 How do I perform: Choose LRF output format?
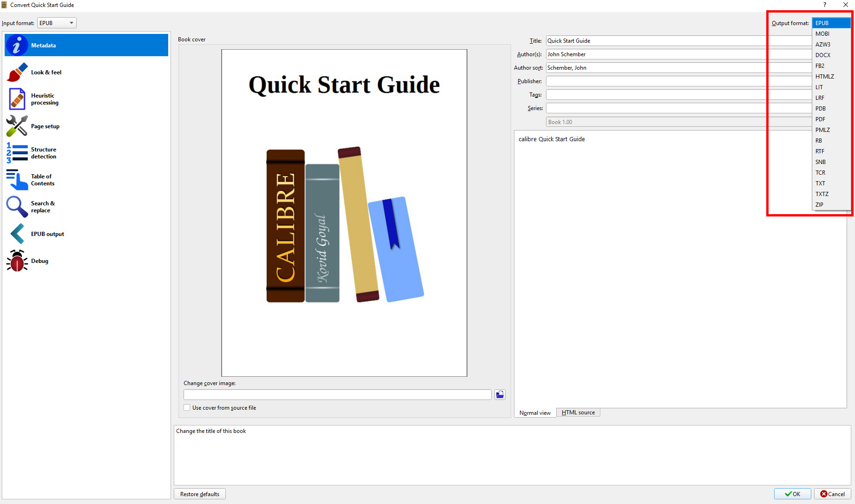831,98
